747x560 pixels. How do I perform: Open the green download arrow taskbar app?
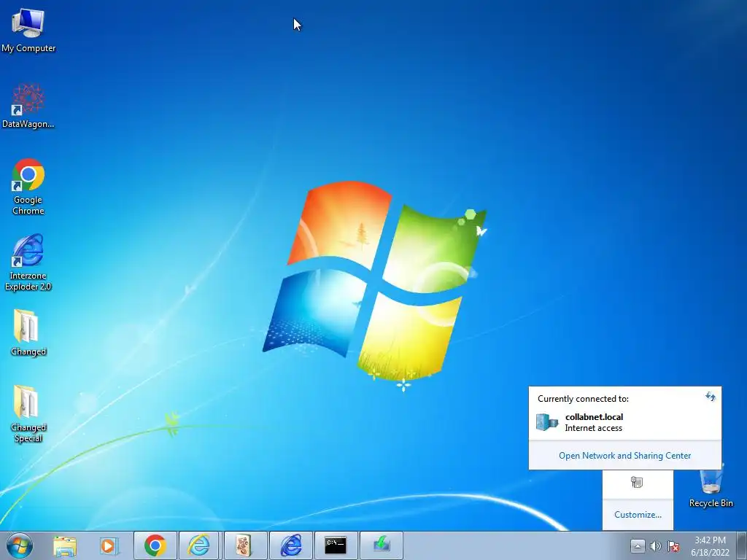(x=381, y=545)
